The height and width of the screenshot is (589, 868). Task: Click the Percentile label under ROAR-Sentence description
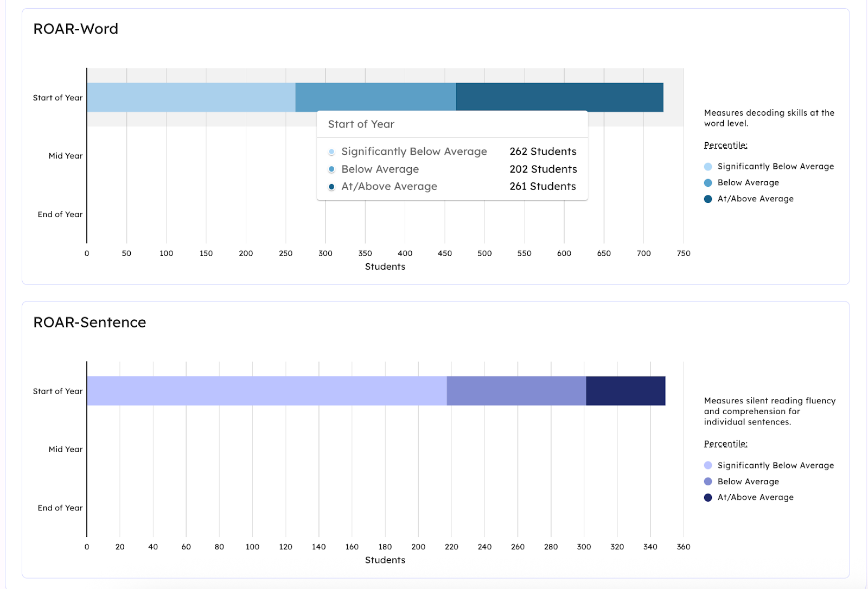[x=725, y=444]
